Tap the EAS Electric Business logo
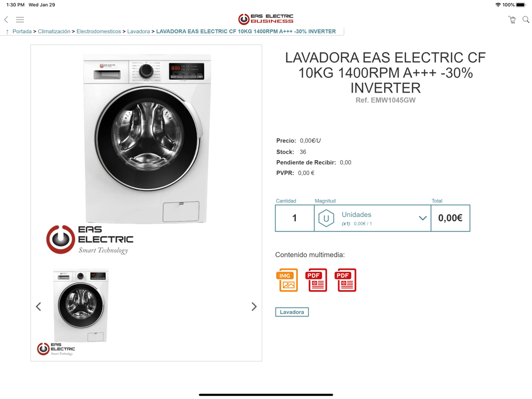Image resolution: width=532 pixels, height=399 pixels. pyautogui.click(x=265, y=19)
